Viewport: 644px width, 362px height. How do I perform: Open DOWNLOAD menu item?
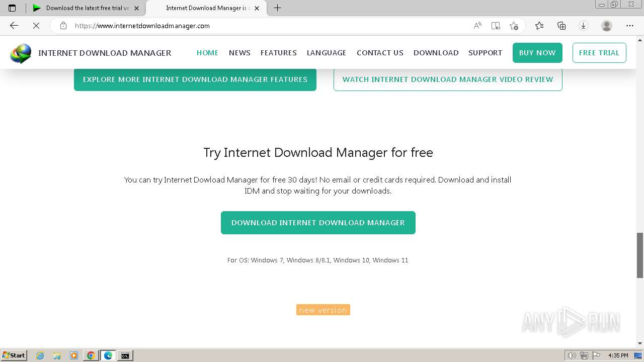436,53
